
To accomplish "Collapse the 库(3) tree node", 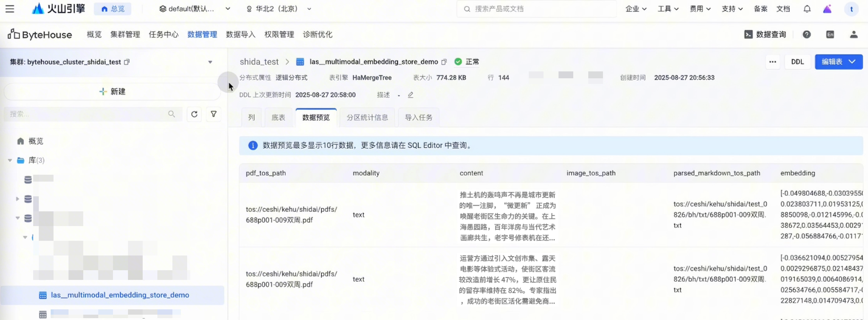I will [10, 161].
